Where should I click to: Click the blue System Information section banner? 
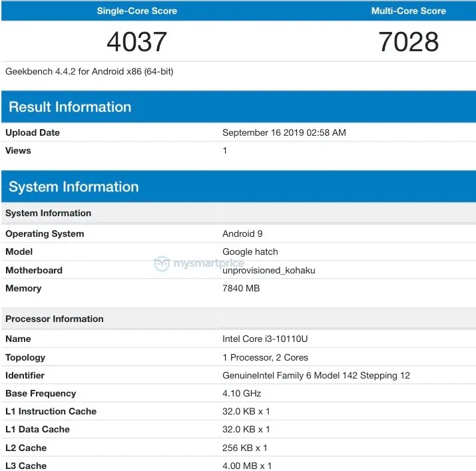[238, 186]
